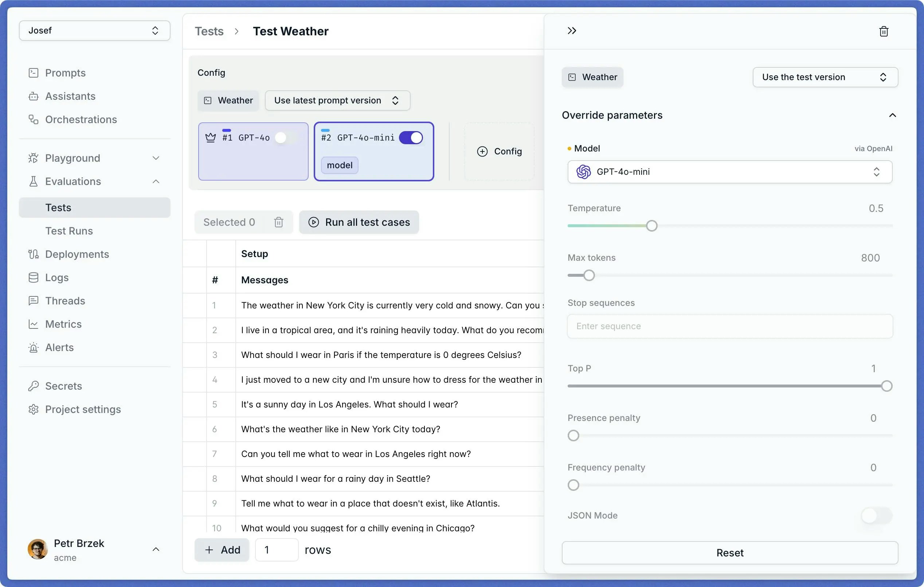Open the Alerts section
This screenshot has width=924, height=587.
click(x=59, y=347)
